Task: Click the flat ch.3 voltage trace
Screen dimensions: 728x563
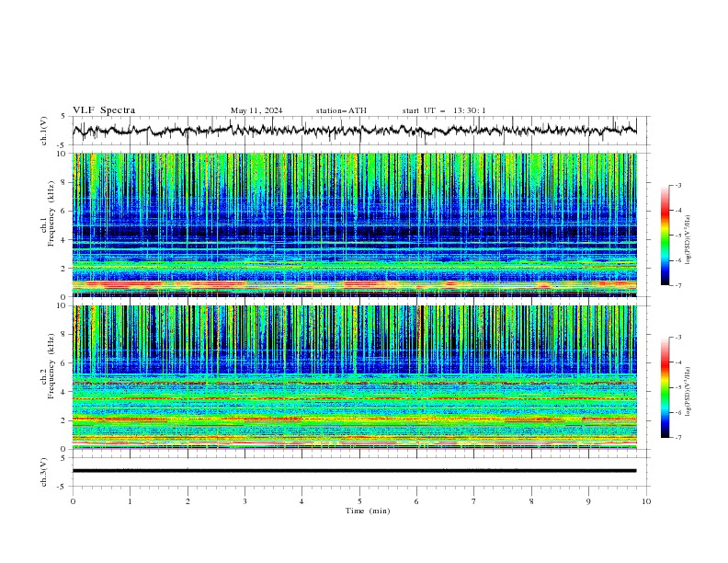Action: 354,471
